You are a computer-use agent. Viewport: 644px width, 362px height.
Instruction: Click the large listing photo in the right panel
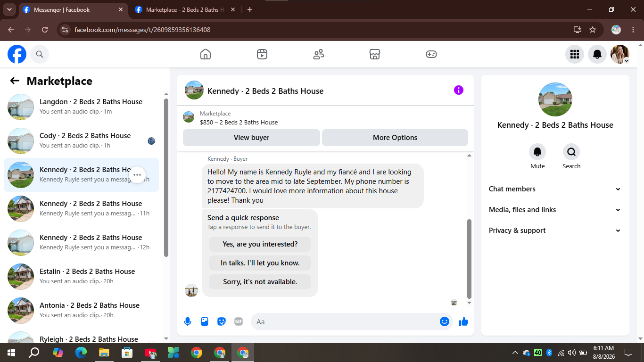coord(555,99)
